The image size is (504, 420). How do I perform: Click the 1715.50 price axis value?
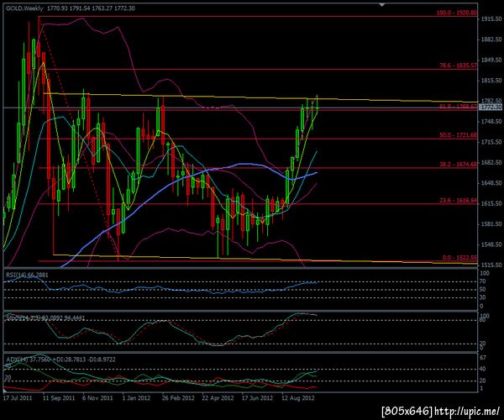coord(491,142)
